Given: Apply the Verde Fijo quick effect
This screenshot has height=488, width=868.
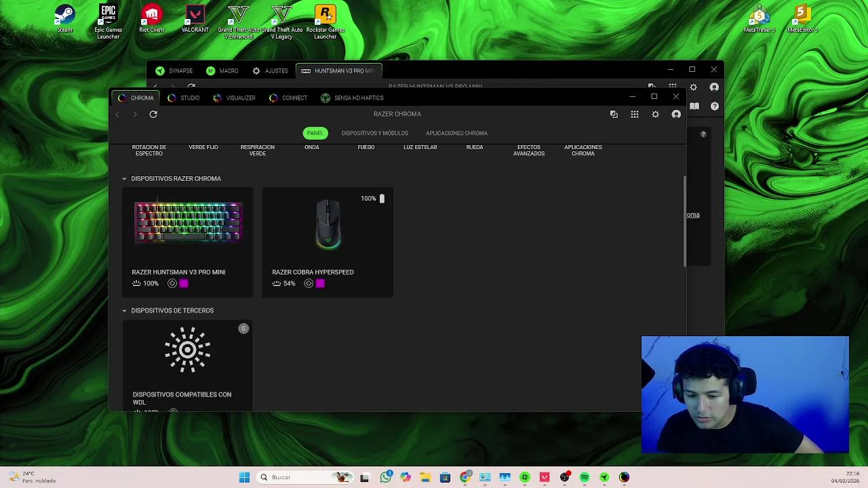Looking at the screenshot, I should (203, 147).
